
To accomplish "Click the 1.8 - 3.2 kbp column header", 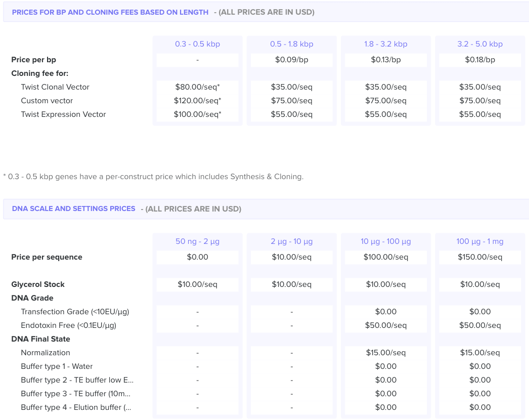I will click(385, 44).
